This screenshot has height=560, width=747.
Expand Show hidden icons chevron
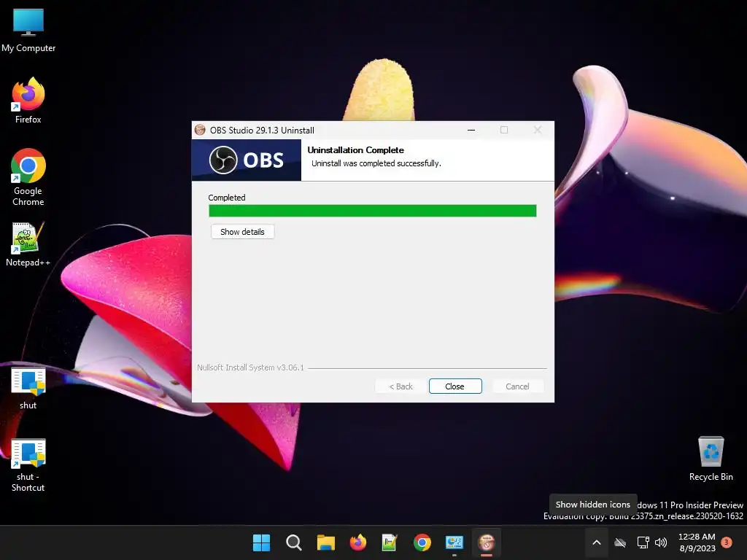click(x=597, y=542)
